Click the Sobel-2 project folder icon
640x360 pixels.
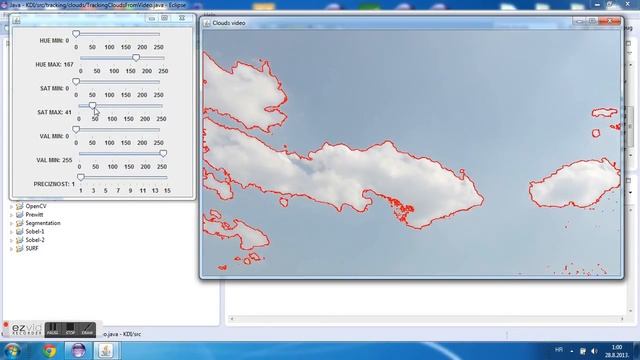[19, 240]
